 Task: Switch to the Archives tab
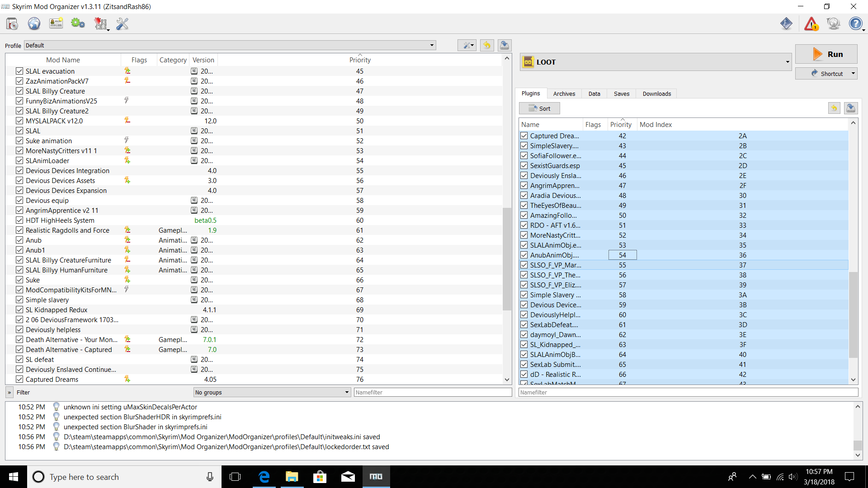tap(564, 94)
